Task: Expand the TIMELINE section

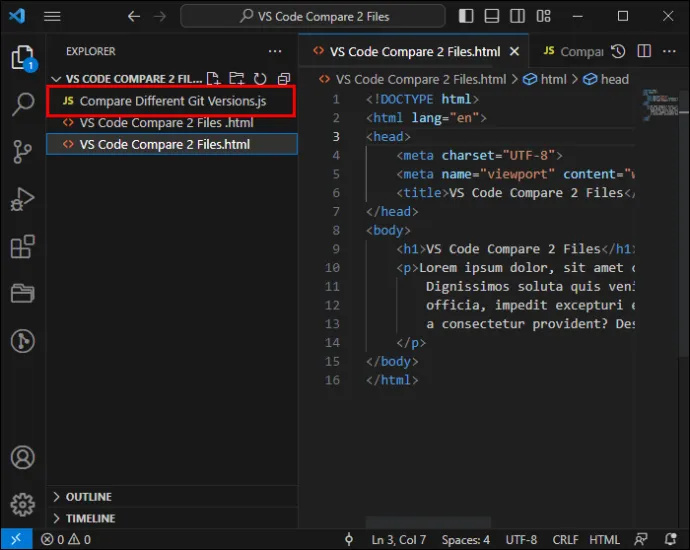Action: [x=172, y=518]
